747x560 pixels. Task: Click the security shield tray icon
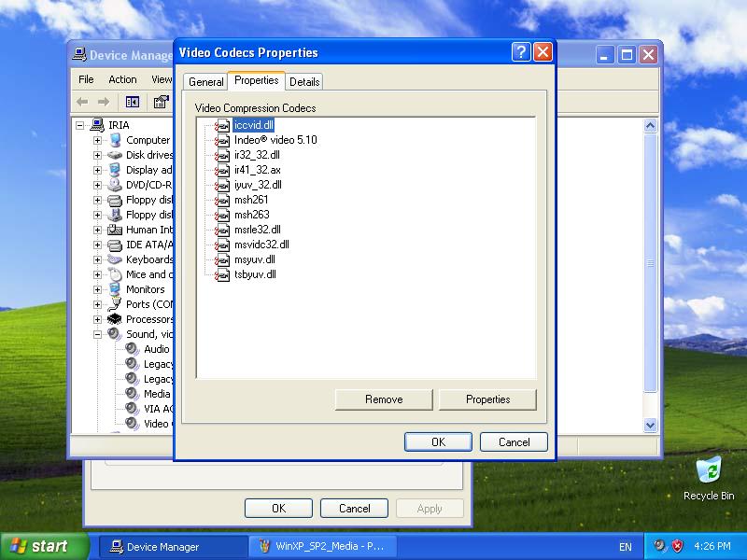[678, 546]
